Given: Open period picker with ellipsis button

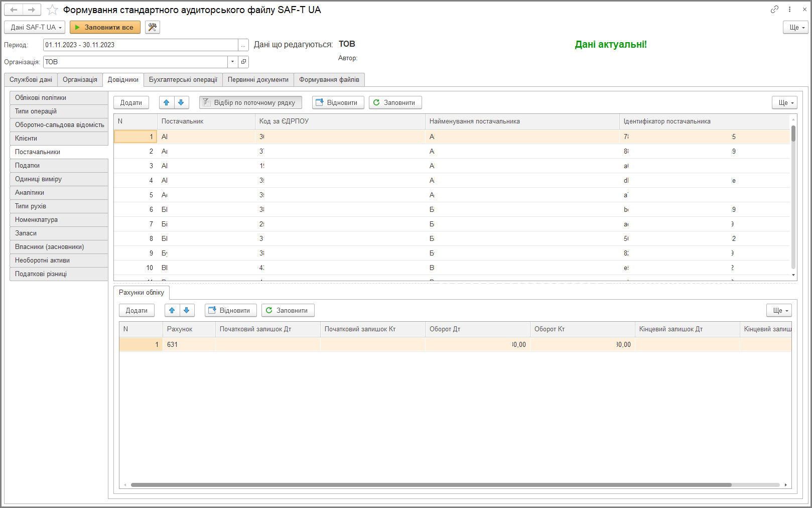Looking at the screenshot, I should click(x=243, y=45).
